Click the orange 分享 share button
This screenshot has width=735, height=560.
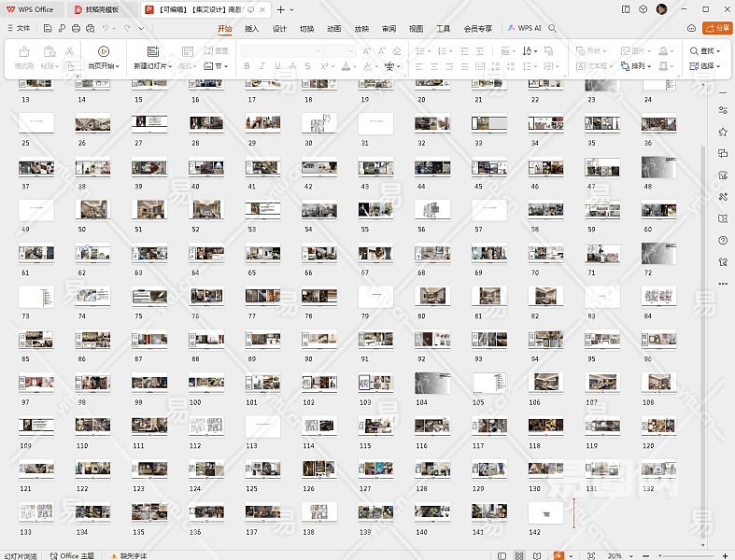coord(717,29)
